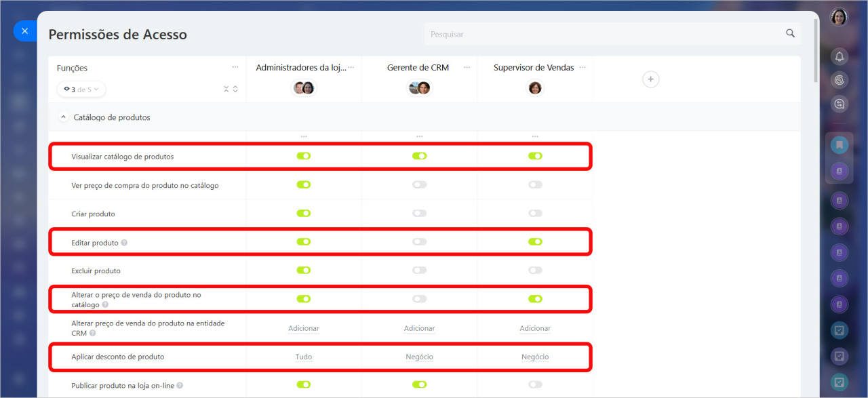Collapse all sections with the inward arrows icon

(x=226, y=89)
